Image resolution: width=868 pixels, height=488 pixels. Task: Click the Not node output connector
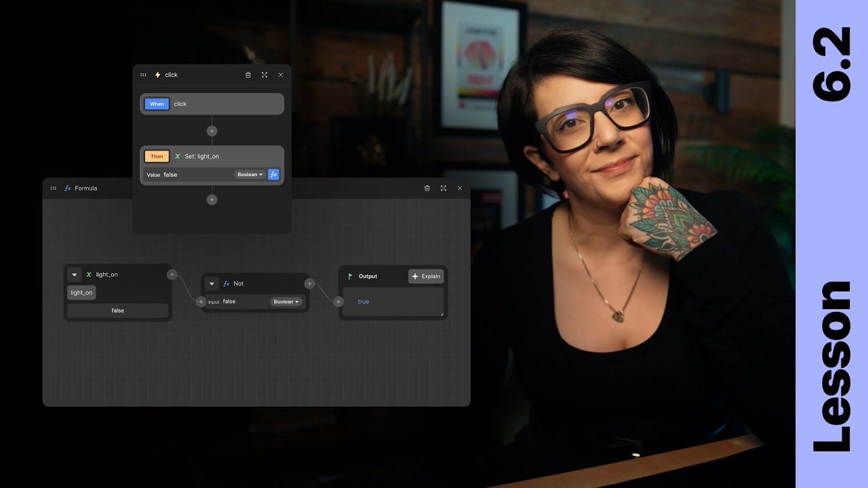310,284
